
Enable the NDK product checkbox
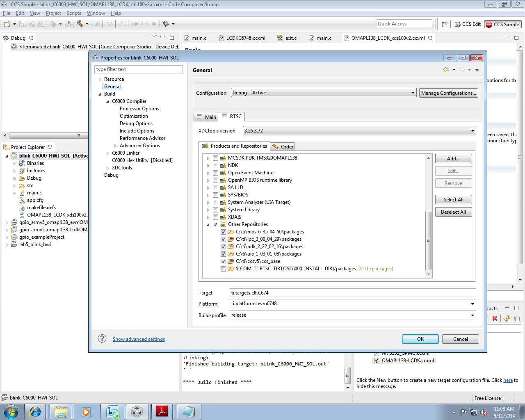pos(215,165)
